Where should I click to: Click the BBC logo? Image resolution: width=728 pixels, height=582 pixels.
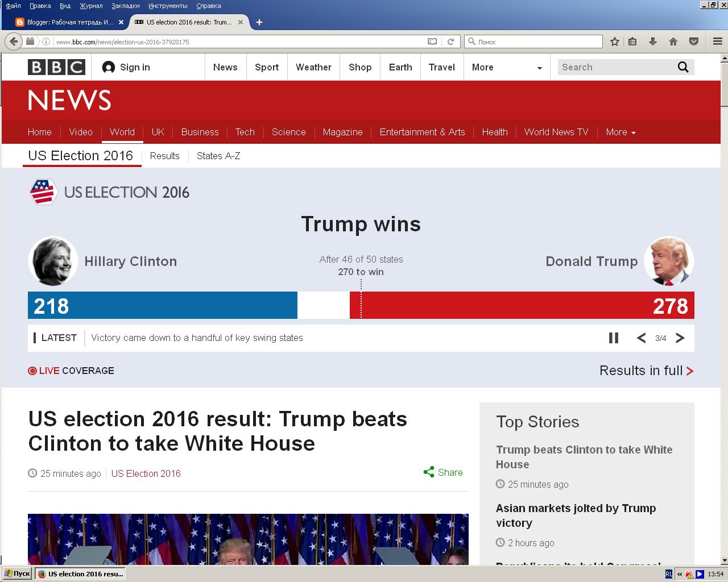coord(56,67)
